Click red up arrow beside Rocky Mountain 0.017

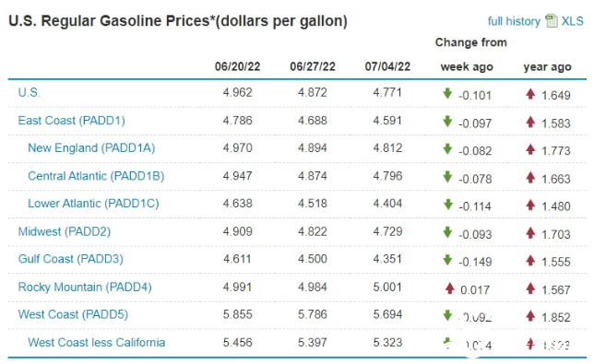(450, 288)
